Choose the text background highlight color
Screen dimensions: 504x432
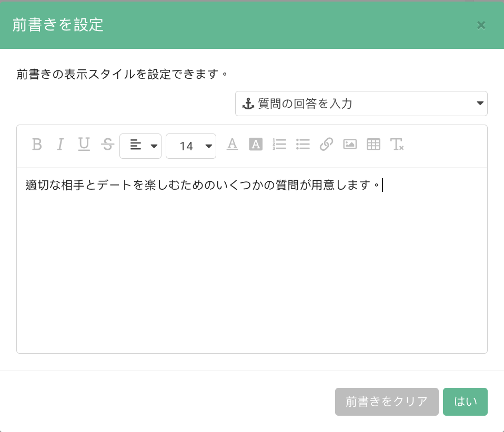click(256, 145)
